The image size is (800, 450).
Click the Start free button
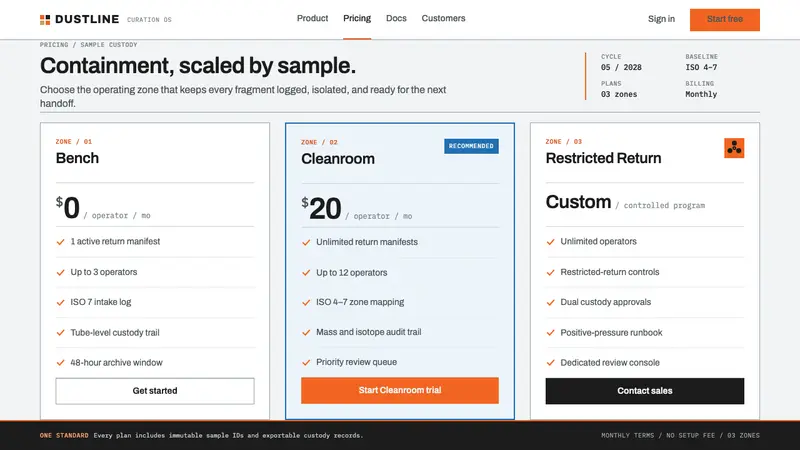click(x=724, y=19)
